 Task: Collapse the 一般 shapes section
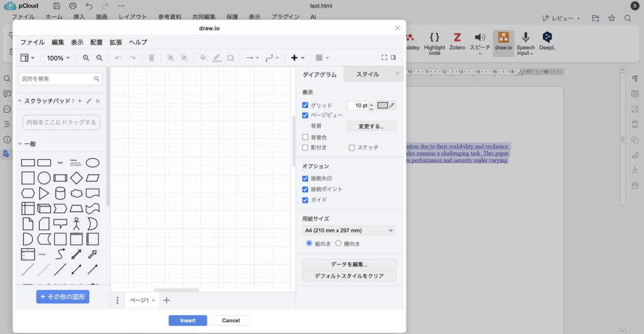pyautogui.click(x=30, y=144)
